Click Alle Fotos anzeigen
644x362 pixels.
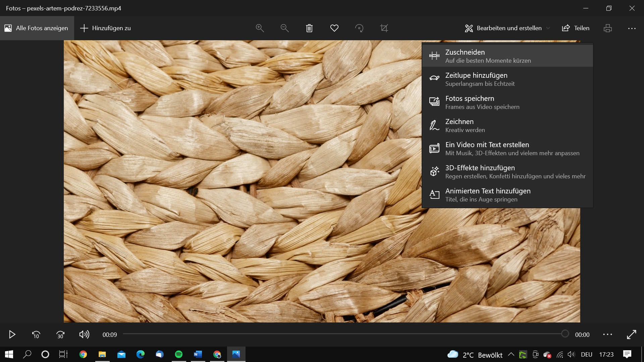[37, 28]
